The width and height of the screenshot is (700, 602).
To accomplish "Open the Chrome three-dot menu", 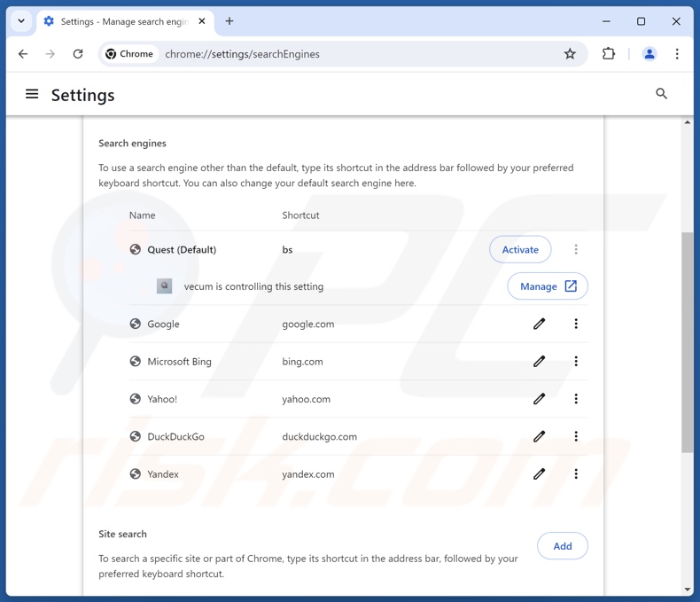I will [677, 54].
